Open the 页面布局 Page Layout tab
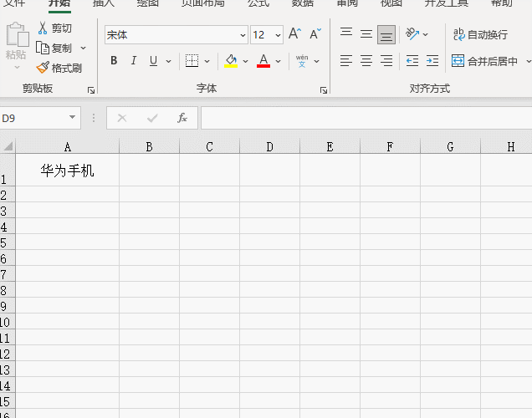Screen dimensions: 532x418 [x=202, y=3]
